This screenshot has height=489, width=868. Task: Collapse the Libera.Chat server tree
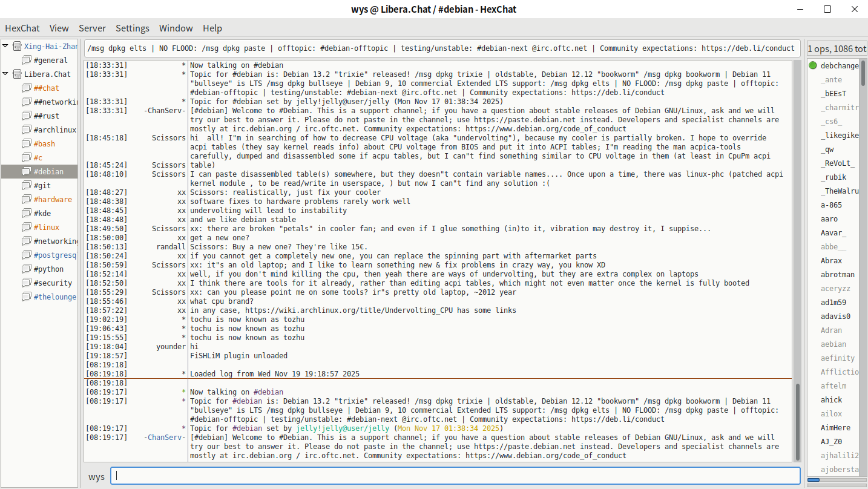5,74
